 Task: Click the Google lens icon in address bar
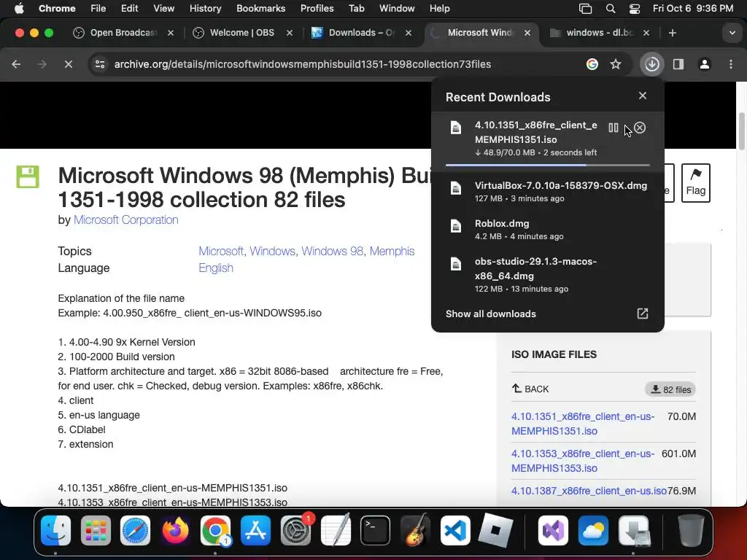pos(592,64)
